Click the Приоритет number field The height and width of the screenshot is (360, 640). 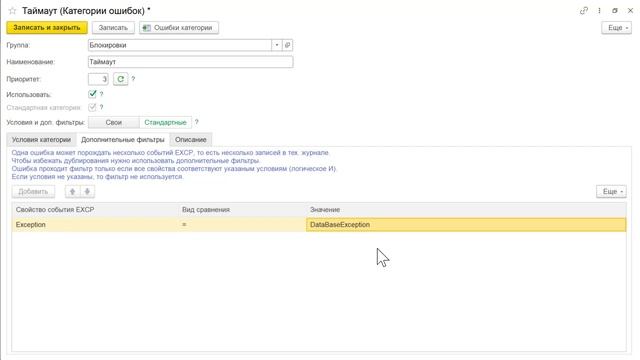tap(98, 79)
